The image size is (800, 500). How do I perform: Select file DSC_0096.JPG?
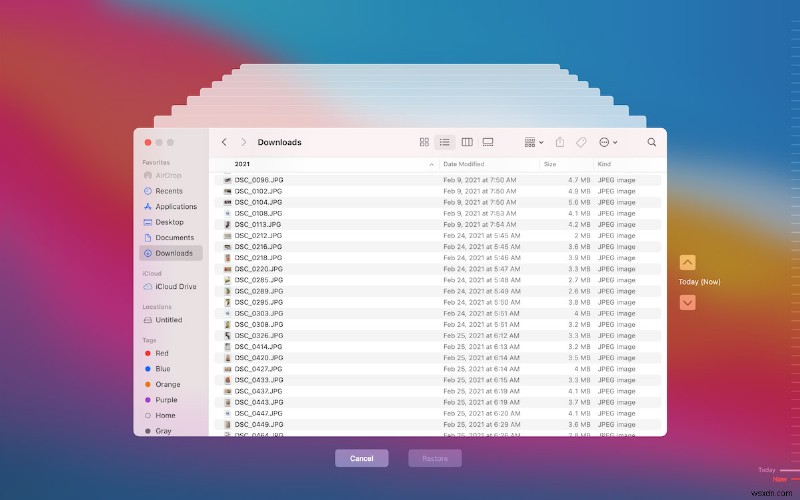coord(438,180)
